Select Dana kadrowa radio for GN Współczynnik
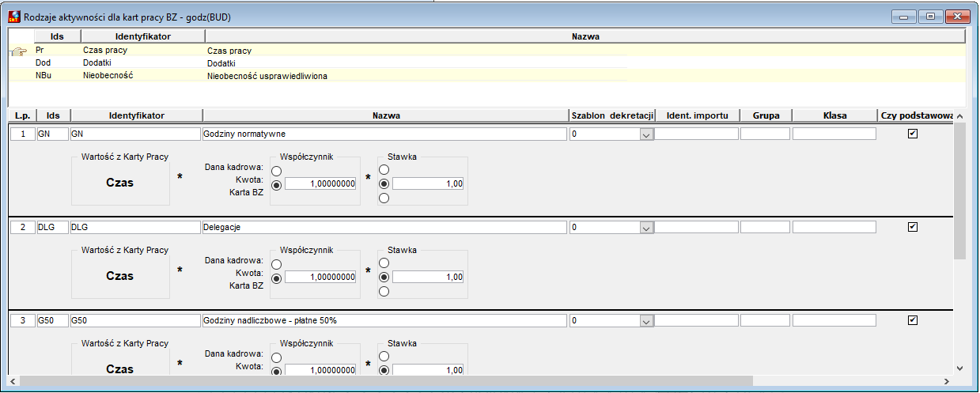Viewport: 980px width, 393px height. click(276, 171)
